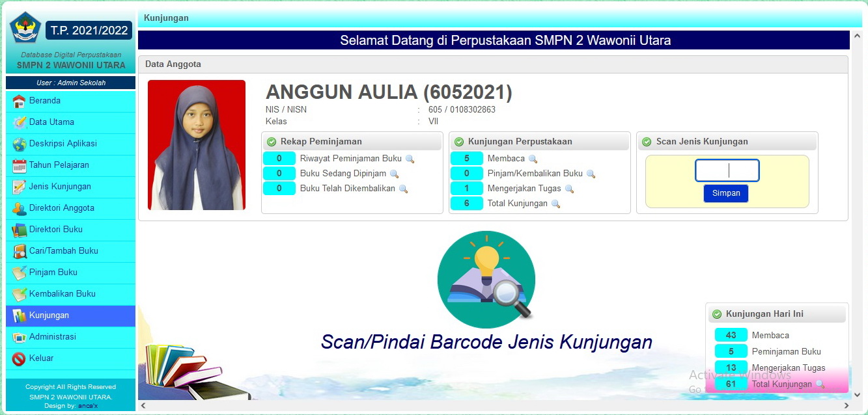View details magnifier for Total Kunjungan

555,204
